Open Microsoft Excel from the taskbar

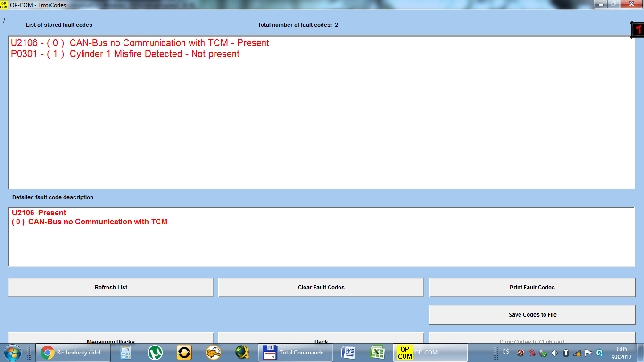pos(377,352)
